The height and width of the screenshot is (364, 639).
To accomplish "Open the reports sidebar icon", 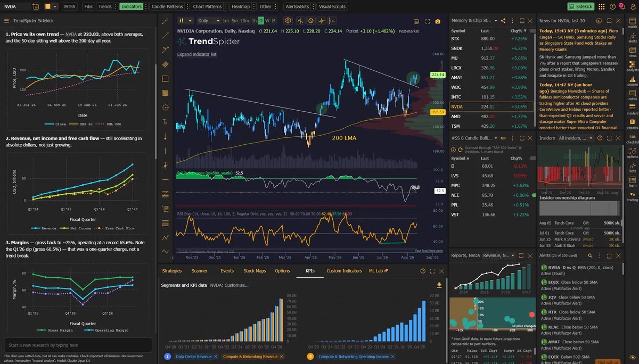I will (632, 123).
